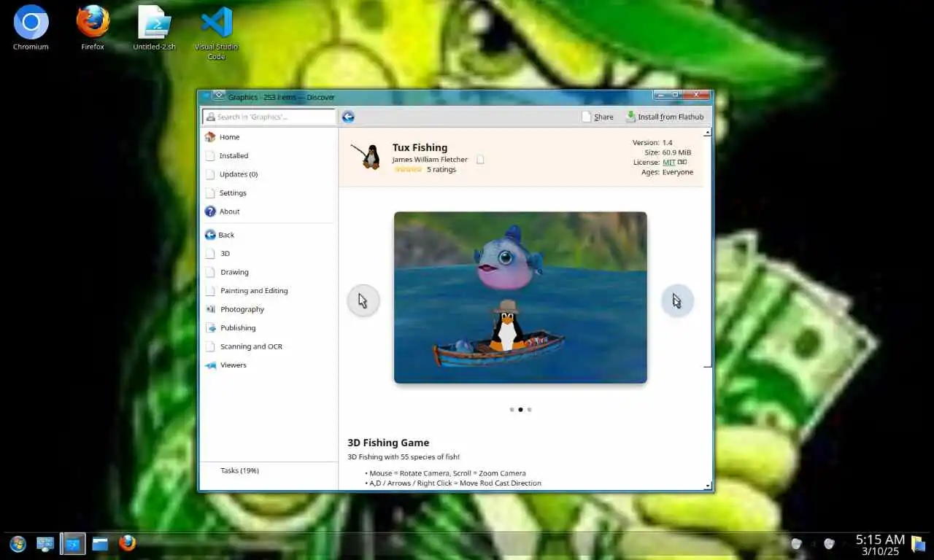Click the monitor icon next to start menu
The height and width of the screenshot is (560, 934).
tap(45, 544)
